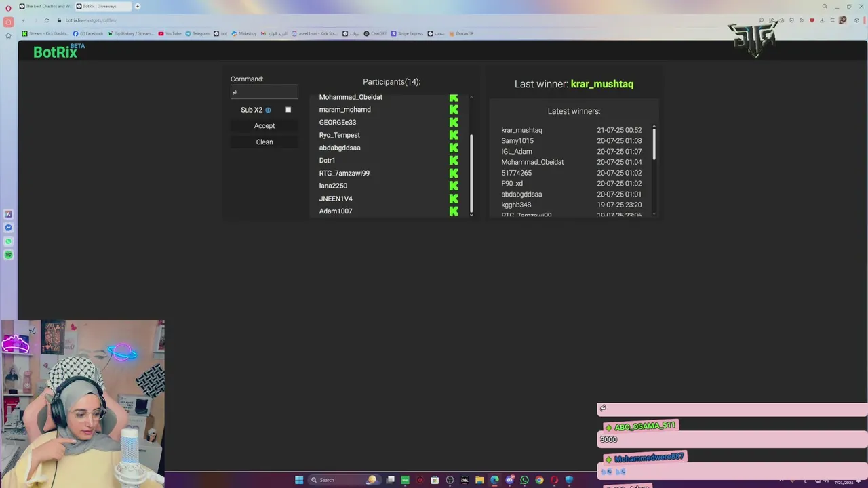The image size is (868, 488).
Task: Select participant lana2250
Action: [x=333, y=186]
